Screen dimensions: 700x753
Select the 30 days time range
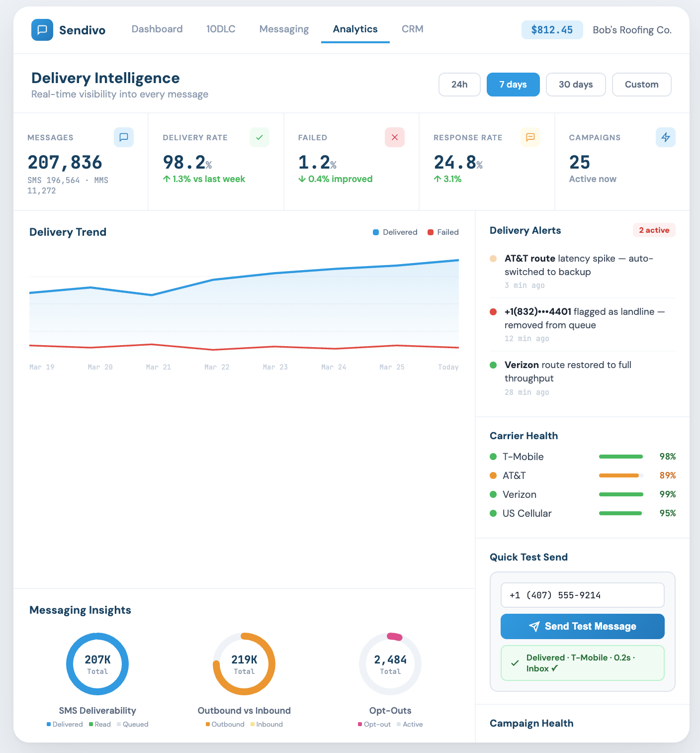point(576,85)
